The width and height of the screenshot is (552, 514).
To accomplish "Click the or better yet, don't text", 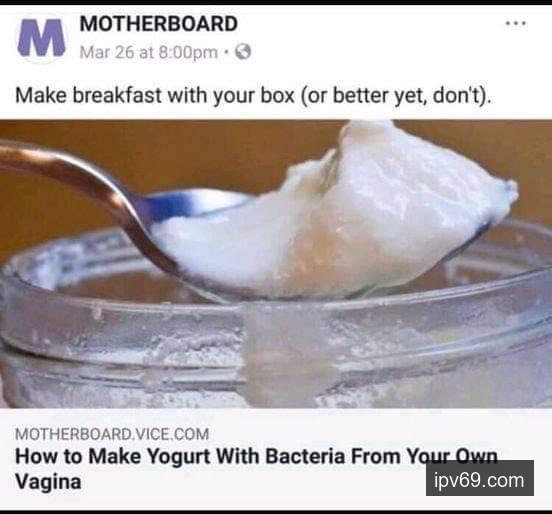I will coord(395,95).
